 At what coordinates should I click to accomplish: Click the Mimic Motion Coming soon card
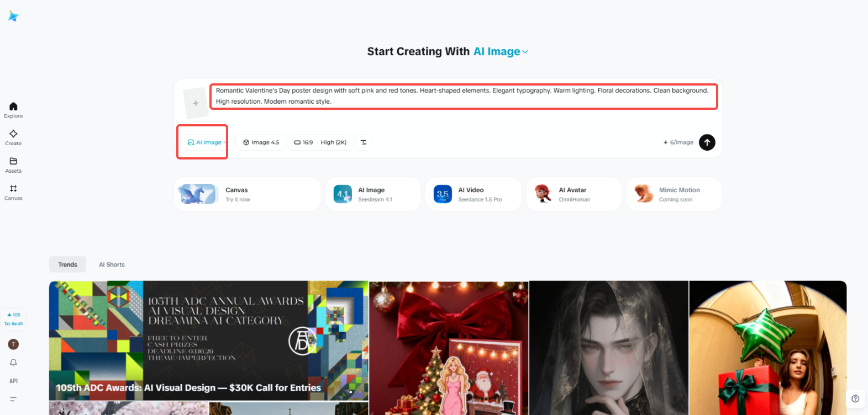674,194
